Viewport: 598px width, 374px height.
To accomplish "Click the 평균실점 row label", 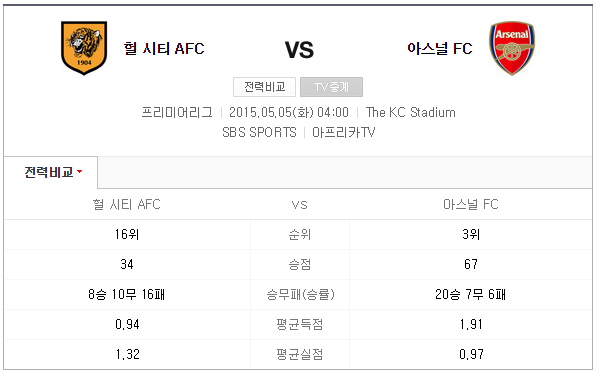I will [x=300, y=355].
